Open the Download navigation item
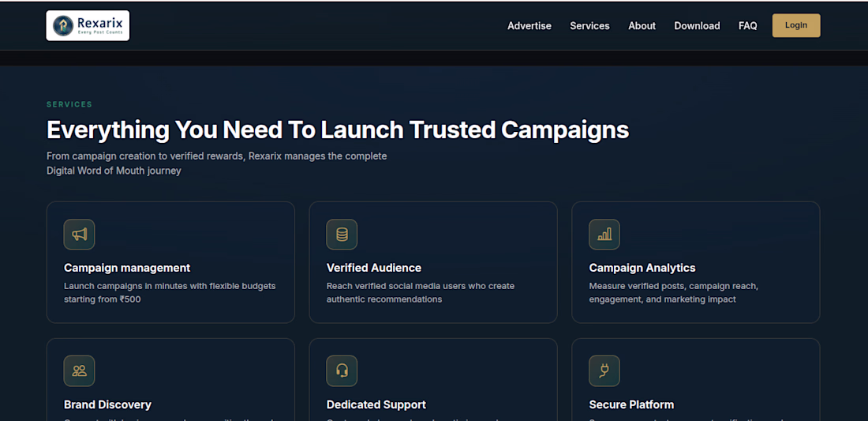 (697, 26)
